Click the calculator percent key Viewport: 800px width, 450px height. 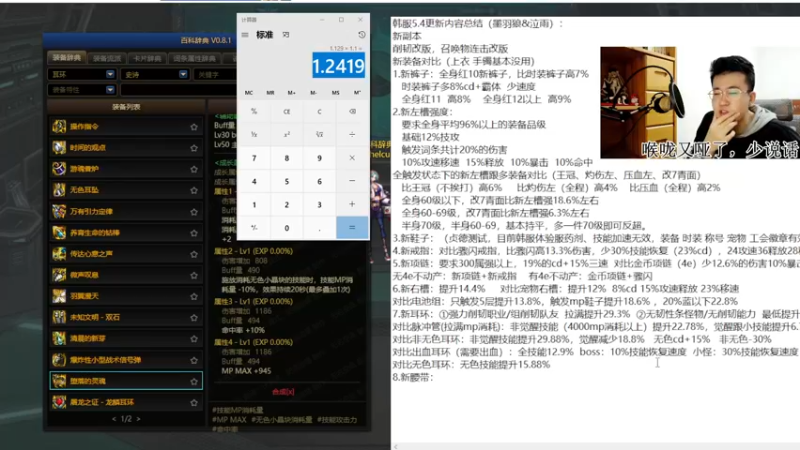coord(254,111)
